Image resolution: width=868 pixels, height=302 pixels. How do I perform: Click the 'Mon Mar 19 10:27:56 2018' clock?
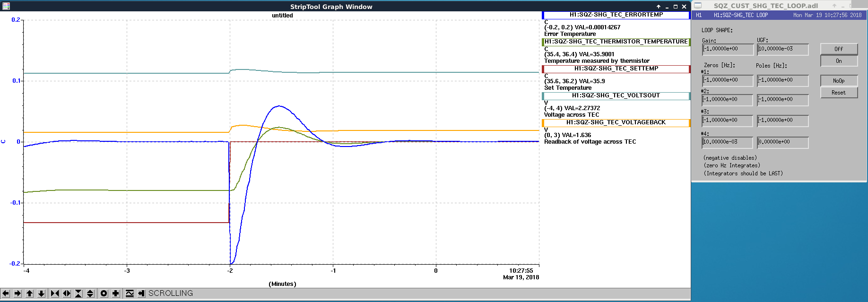827,15
